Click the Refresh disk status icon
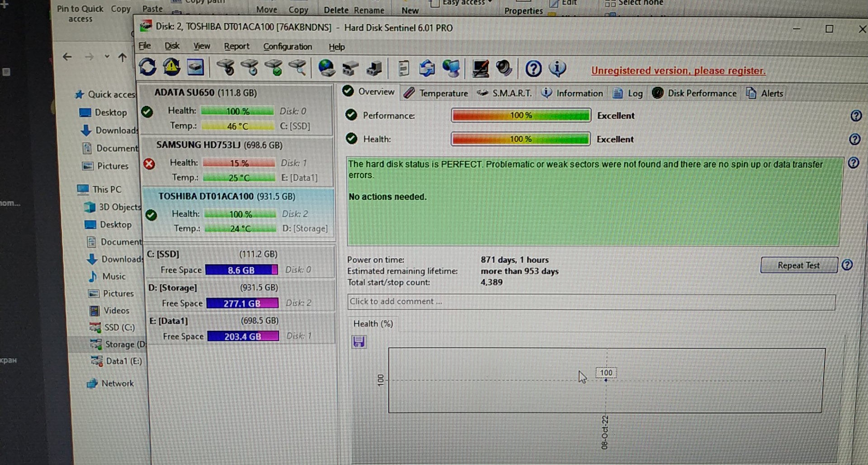Screen dimensions: 868x465 click(x=147, y=67)
